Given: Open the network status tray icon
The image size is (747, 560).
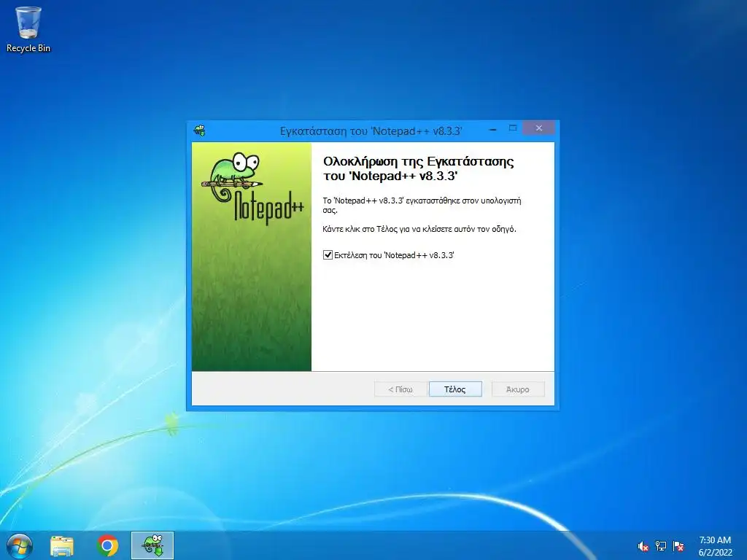Looking at the screenshot, I should pos(661,546).
